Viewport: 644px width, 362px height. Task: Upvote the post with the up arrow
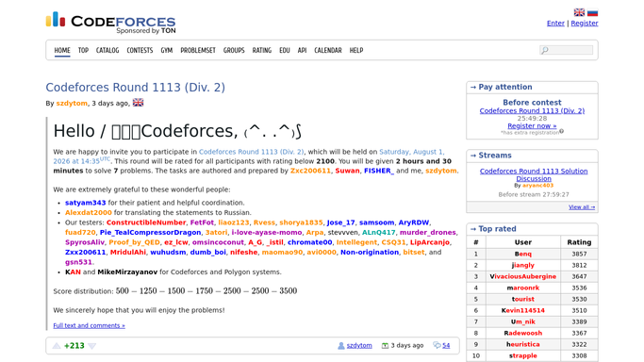(x=57, y=346)
